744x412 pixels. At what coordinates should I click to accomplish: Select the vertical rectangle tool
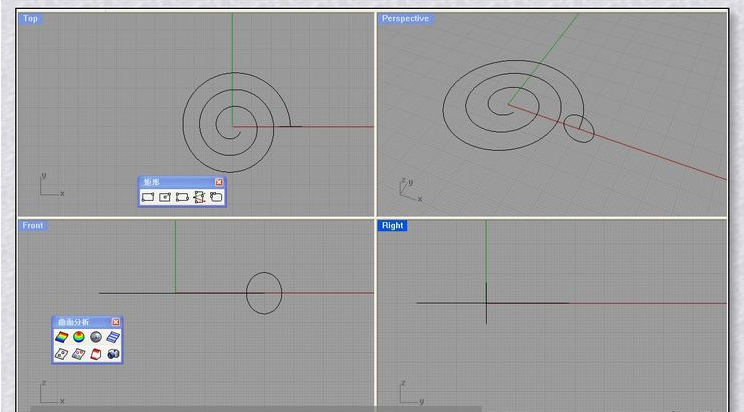click(x=199, y=197)
